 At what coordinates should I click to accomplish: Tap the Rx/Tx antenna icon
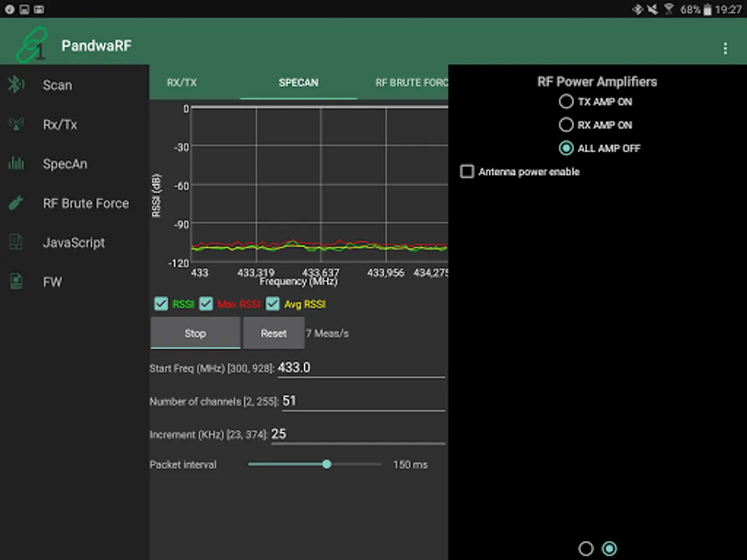coord(16,124)
